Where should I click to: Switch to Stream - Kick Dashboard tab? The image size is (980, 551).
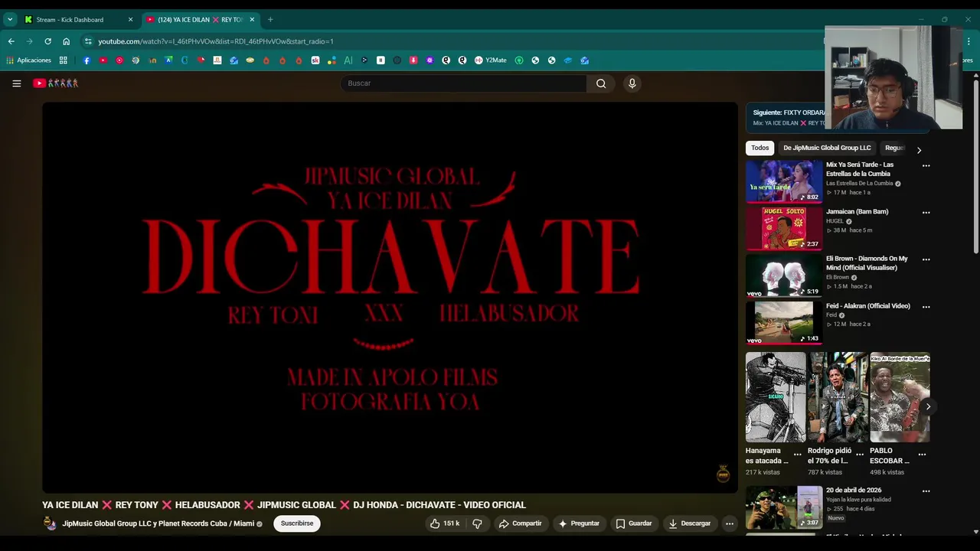[x=78, y=20]
